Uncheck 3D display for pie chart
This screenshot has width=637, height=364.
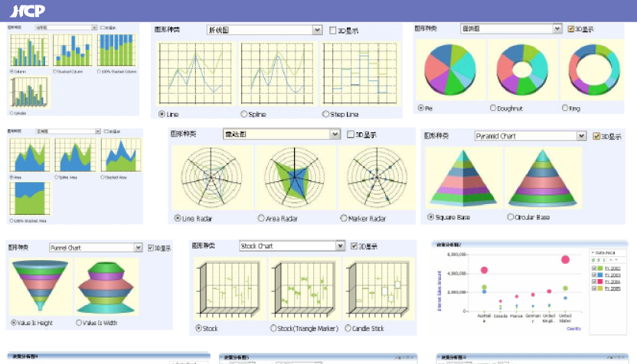click(x=571, y=29)
